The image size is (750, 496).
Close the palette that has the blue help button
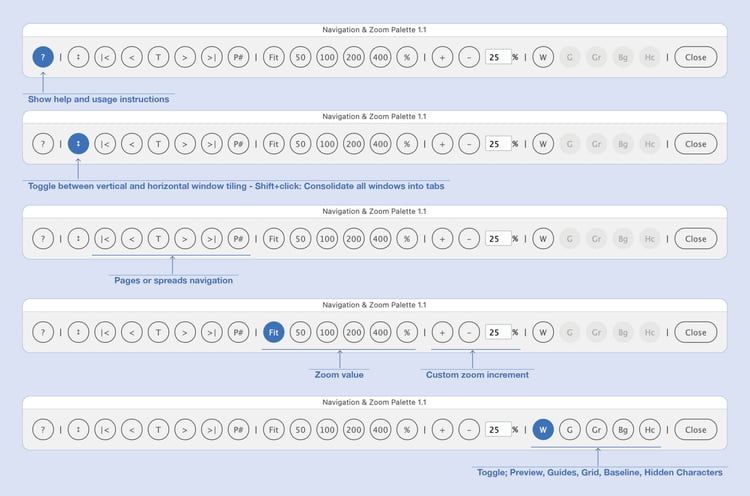(x=695, y=57)
